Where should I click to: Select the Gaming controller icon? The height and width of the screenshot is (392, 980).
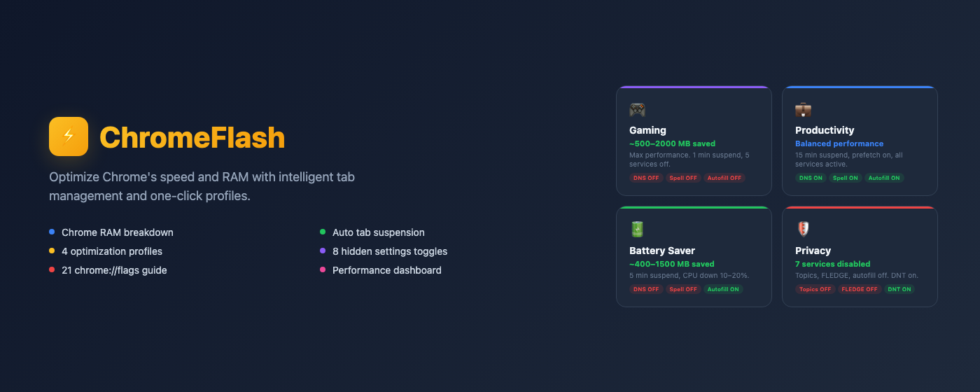click(637, 110)
